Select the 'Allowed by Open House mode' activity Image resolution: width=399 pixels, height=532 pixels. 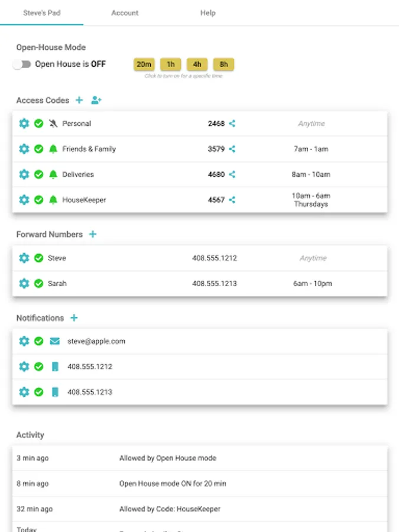click(x=168, y=458)
